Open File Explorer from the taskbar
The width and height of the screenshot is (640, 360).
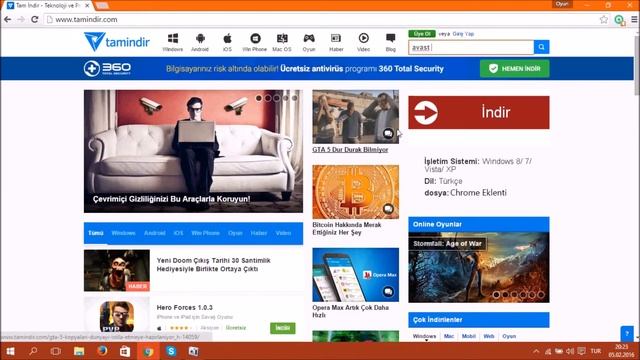coord(79,351)
